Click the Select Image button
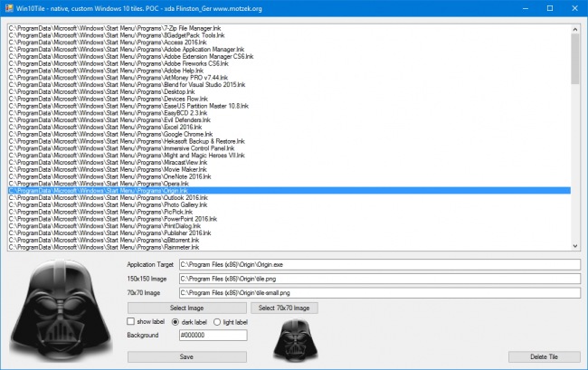 click(186, 308)
